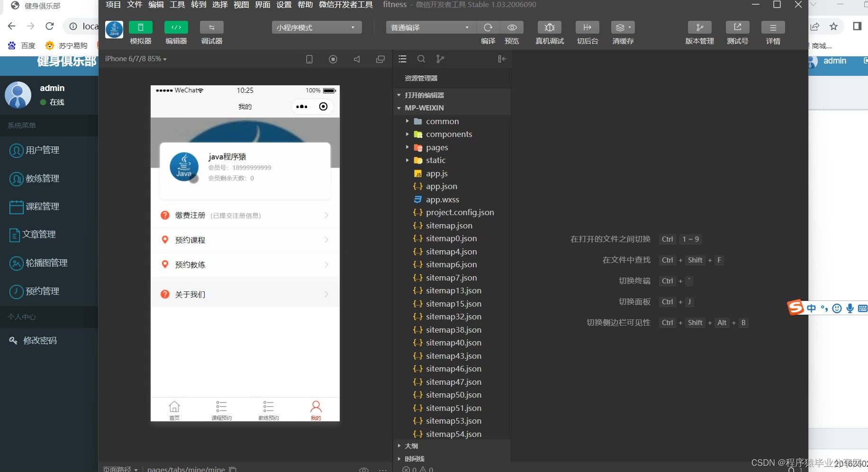
Task: Switch to the 教练预约 tab
Action: 269,410
